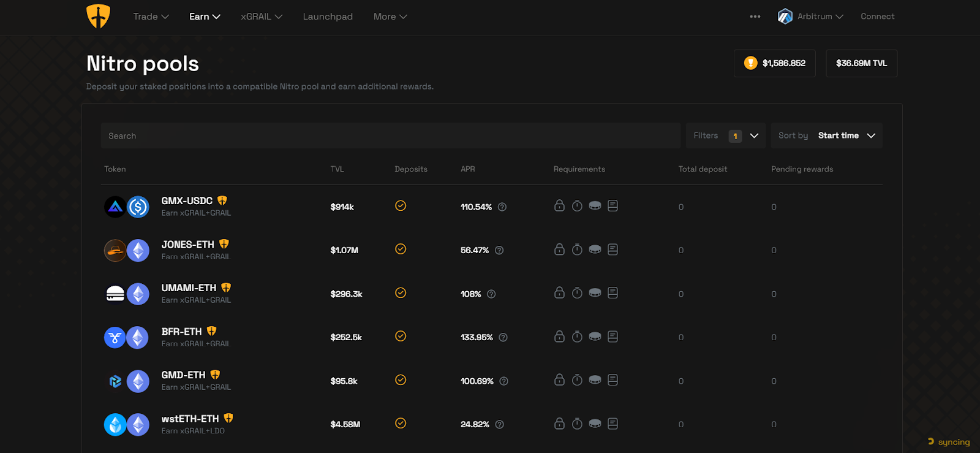Click the filter count badge showing 1
Viewport: 980px width, 453px height.
point(735,136)
